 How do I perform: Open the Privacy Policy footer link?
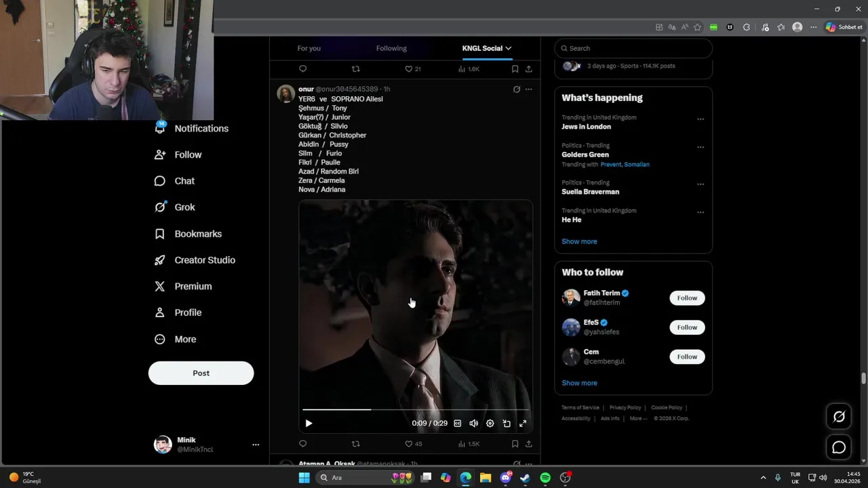625,407
